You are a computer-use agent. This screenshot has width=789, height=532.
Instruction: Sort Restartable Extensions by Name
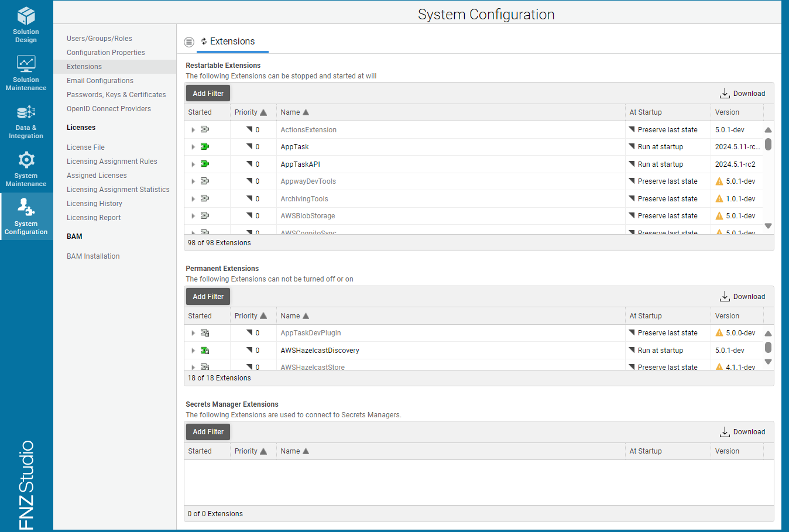(x=294, y=112)
